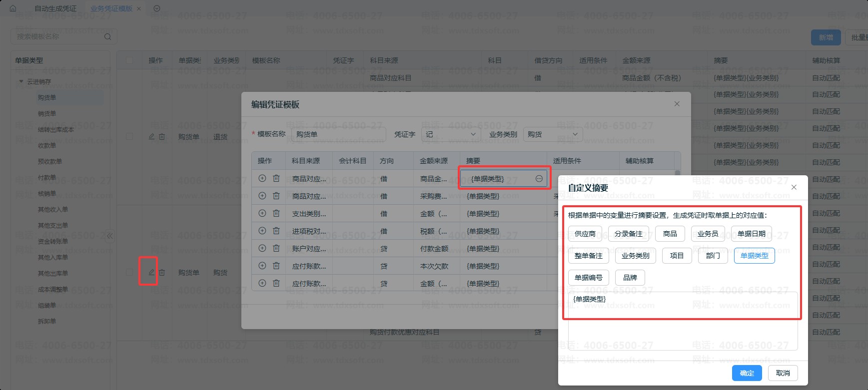Click the circular dropdown icon after the tabs
868x390 pixels.
[157, 8]
